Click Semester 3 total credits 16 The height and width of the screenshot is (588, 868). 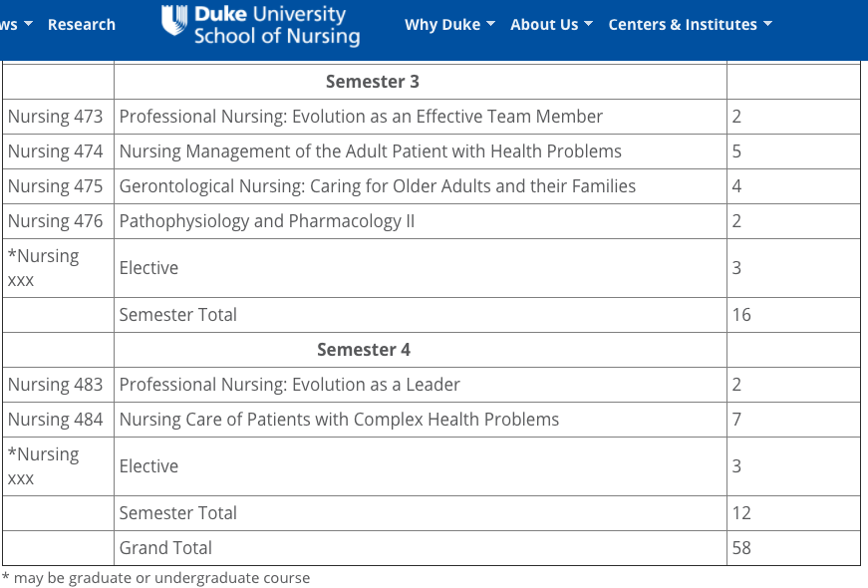pos(740,315)
